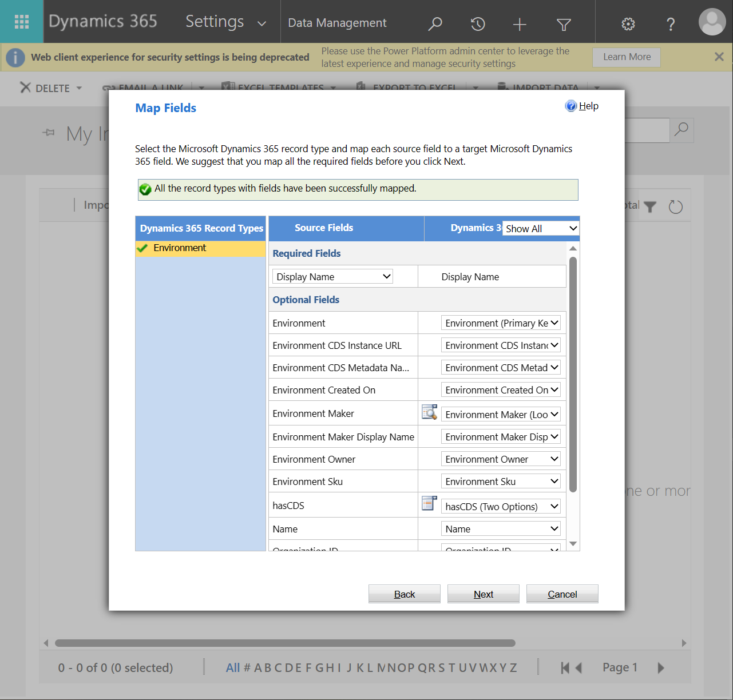Click the question mark help icon

(x=670, y=24)
